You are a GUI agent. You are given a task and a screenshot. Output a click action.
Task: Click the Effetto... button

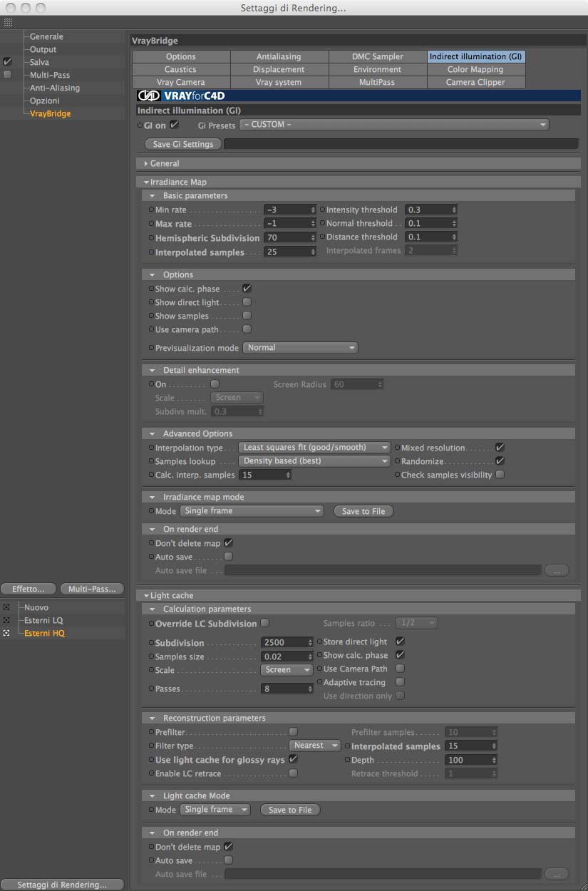click(29, 589)
